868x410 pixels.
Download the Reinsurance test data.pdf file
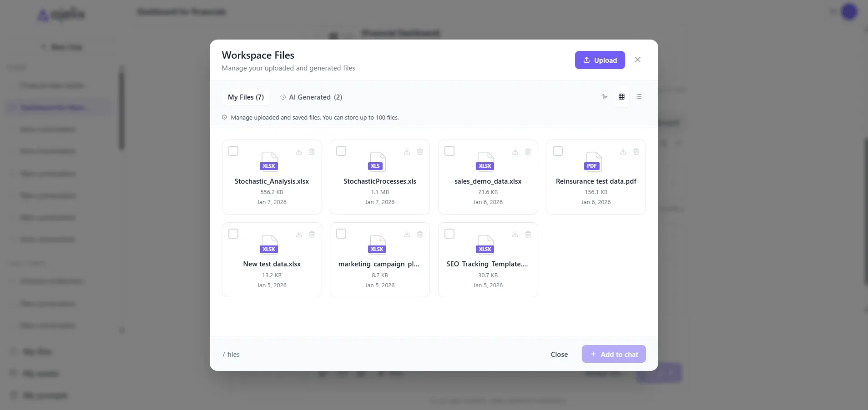click(x=622, y=152)
